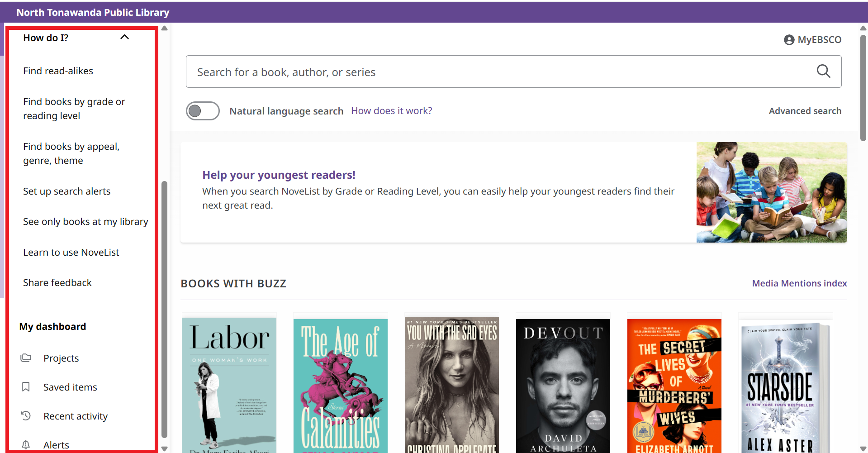Viewport: 868px width, 453px height.
Task: Select See only books at my library
Action: [85, 222]
